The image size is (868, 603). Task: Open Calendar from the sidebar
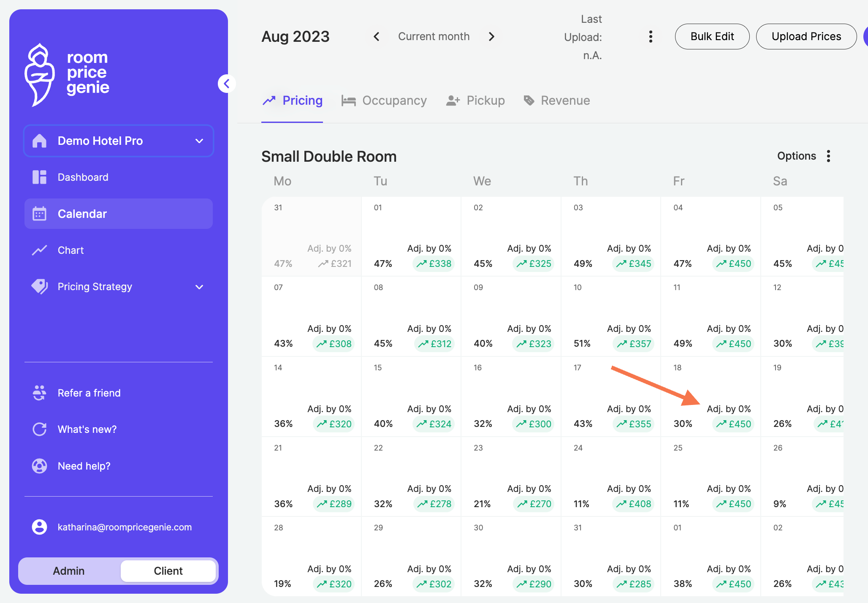119,214
